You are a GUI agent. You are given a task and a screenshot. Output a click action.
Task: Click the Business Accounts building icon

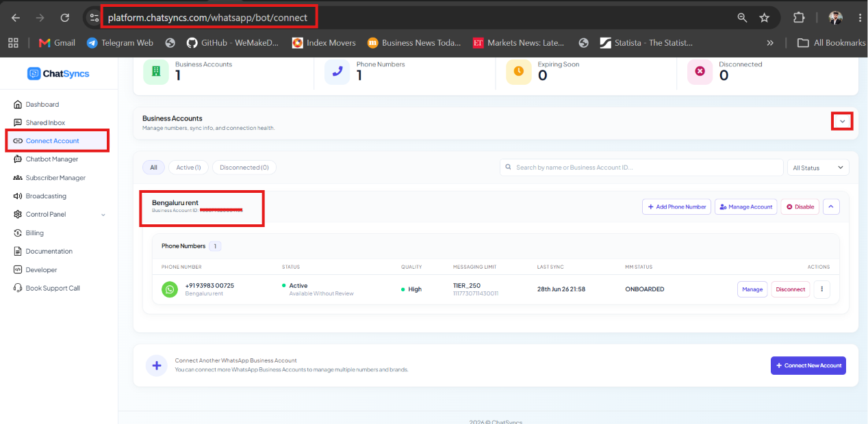155,71
